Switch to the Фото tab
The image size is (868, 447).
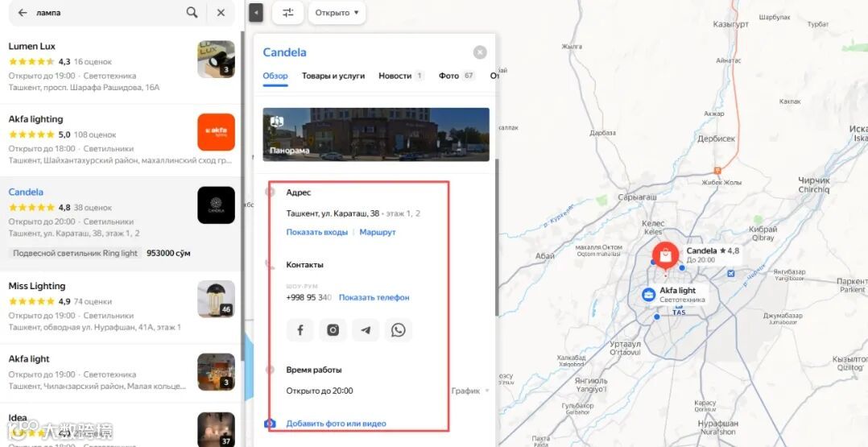tap(457, 76)
